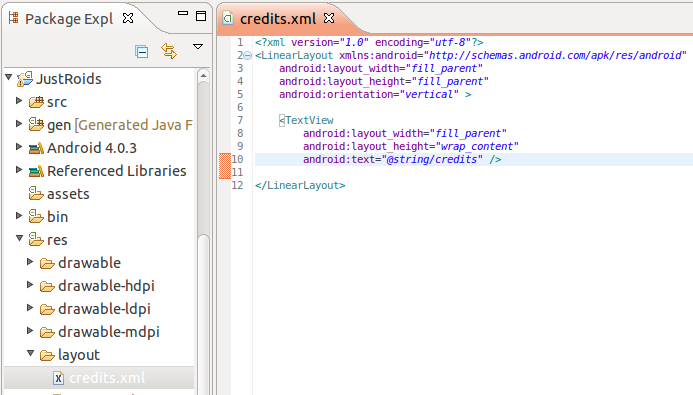Click the res folder icon

36,239
